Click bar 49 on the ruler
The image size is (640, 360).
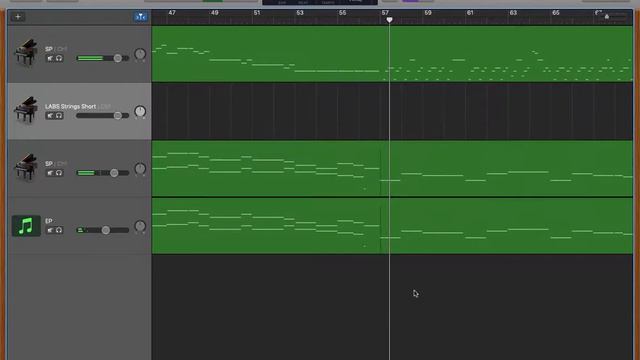point(215,13)
